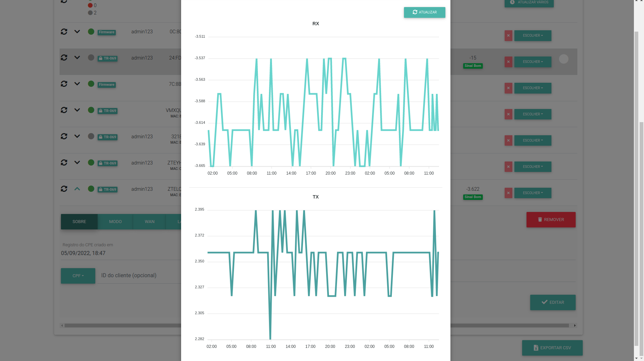Click the creation date 05/09/2022, 18:47
Screen dimensions: 644x361
[83, 253]
